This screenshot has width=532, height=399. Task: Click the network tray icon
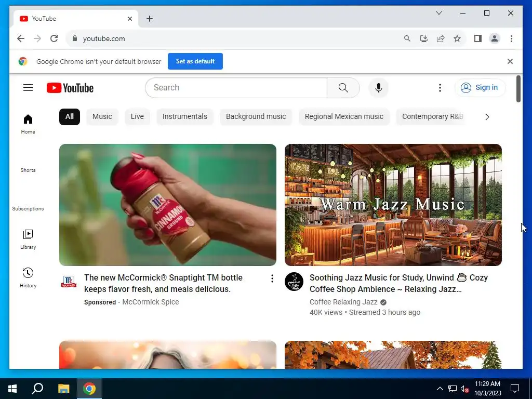click(453, 389)
